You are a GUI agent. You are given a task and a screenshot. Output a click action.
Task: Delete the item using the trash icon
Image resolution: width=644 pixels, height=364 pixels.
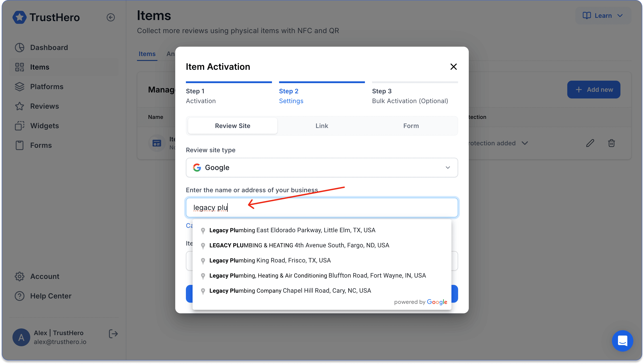(611, 143)
